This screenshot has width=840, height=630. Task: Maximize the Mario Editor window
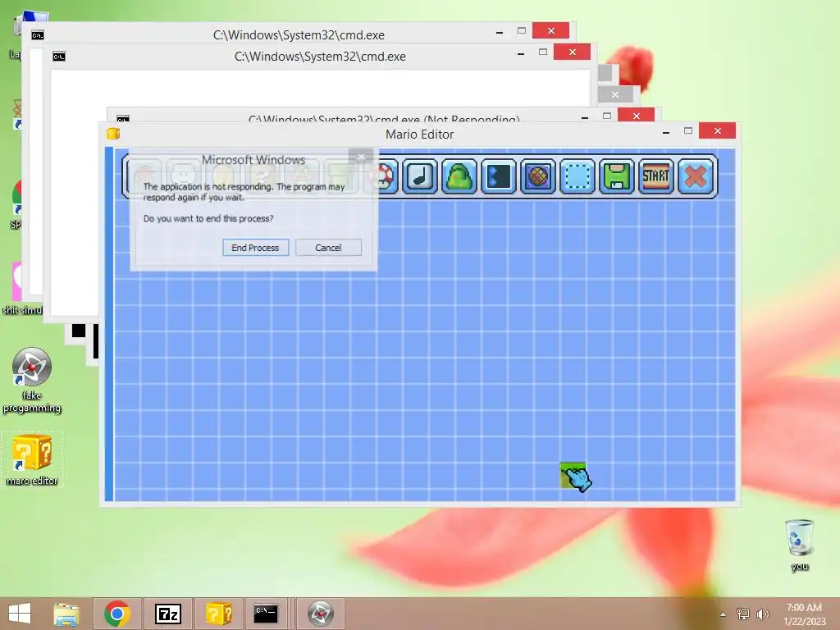coord(688,130)
